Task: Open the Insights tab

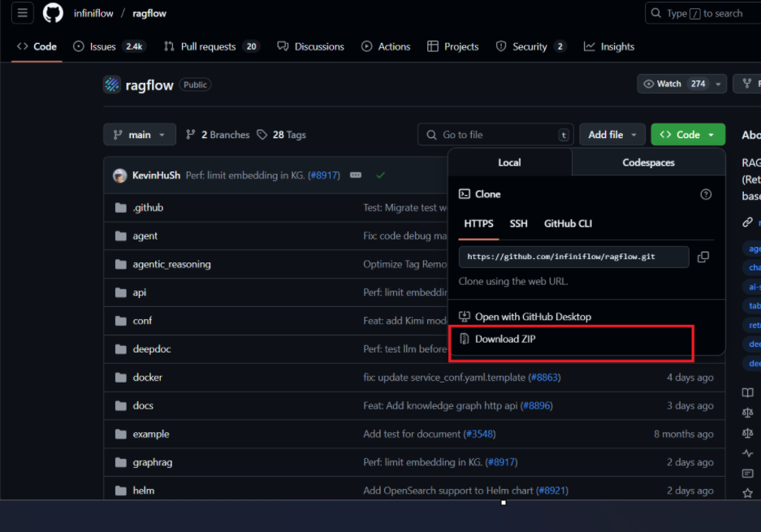Action: (609, 46)
